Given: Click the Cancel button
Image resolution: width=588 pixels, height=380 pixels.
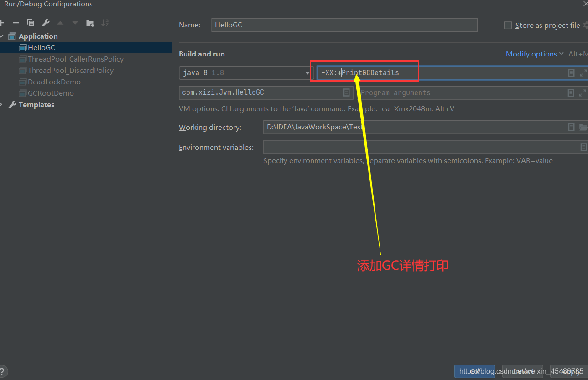Looking at the screenshot, I should point(523,371).
